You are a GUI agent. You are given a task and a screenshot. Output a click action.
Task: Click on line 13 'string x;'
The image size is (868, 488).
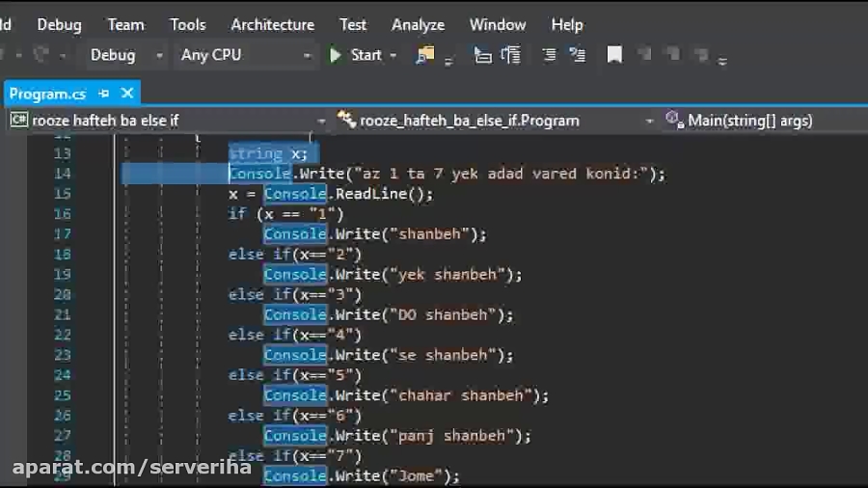pos(268,153)
